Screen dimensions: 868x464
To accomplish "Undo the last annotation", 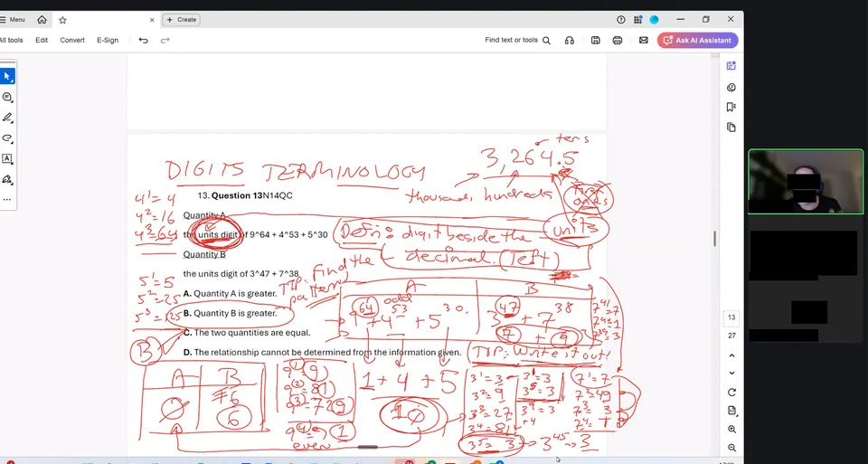I will (144, 41).
